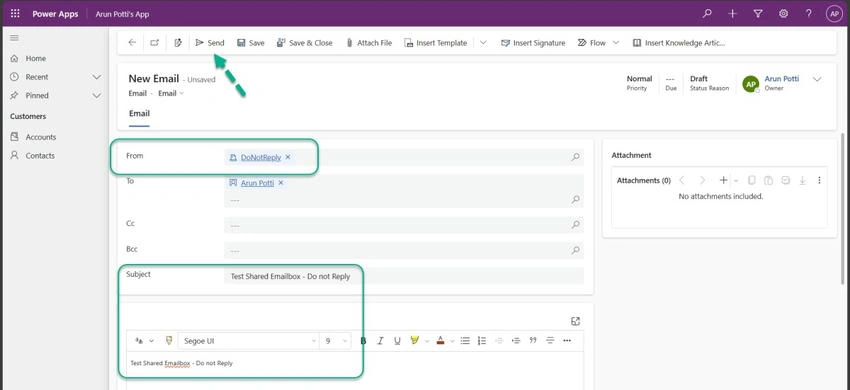The height and width of the screenshot is (390, 850).
Task: Open Contacts in the sidebar
Action: click(40, 156)
